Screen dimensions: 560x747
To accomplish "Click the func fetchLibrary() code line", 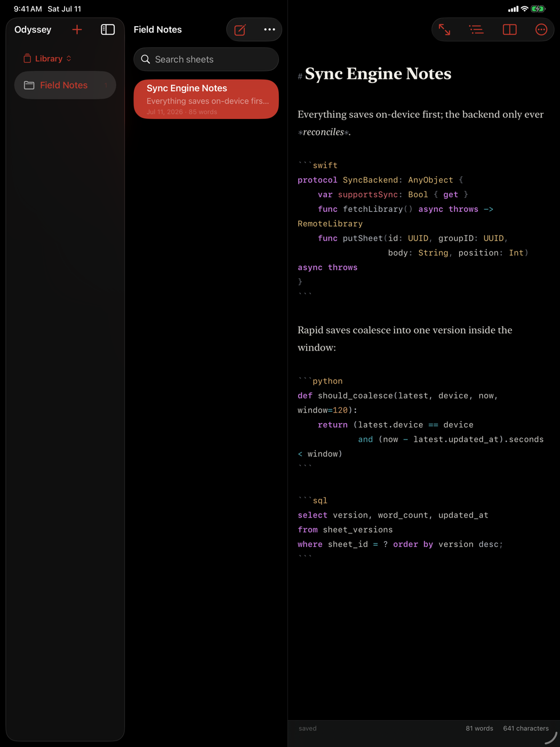I will coord(405,209).
